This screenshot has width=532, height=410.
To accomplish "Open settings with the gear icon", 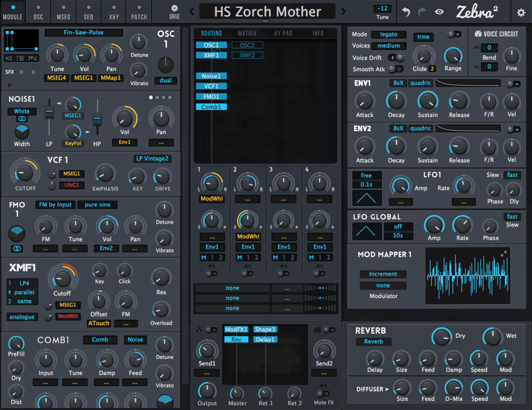I will point(521,12).
